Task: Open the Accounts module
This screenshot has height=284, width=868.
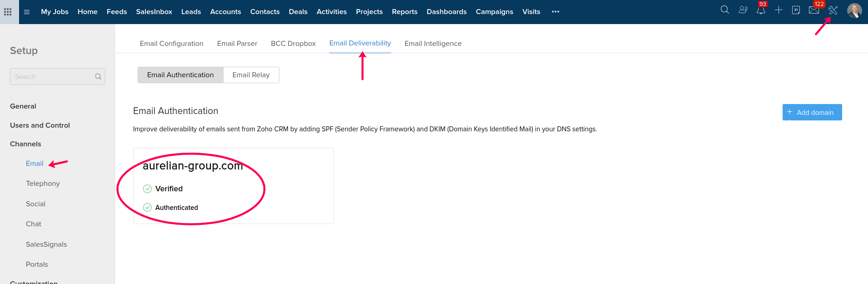Action: (x=226, y=12)
